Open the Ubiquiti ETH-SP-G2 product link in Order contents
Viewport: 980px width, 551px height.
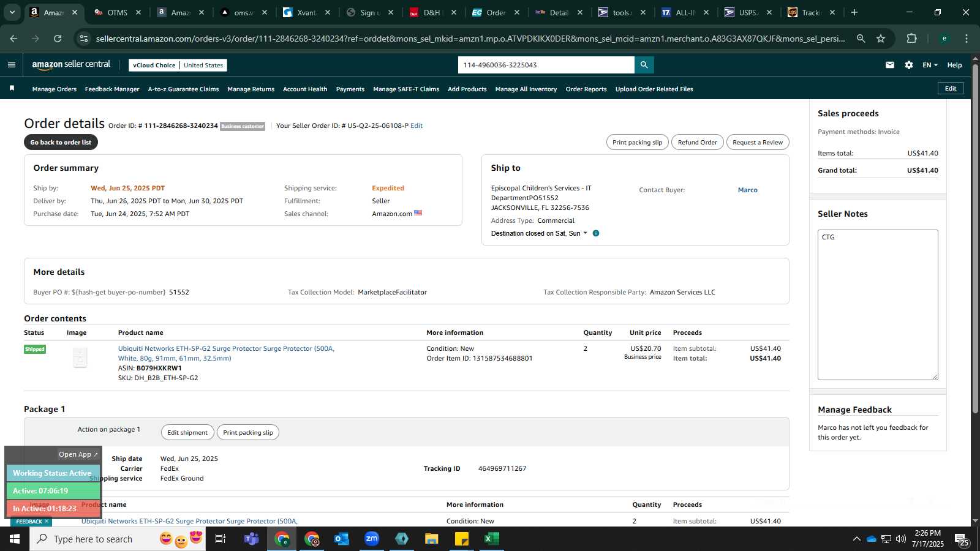pos(226,353)
